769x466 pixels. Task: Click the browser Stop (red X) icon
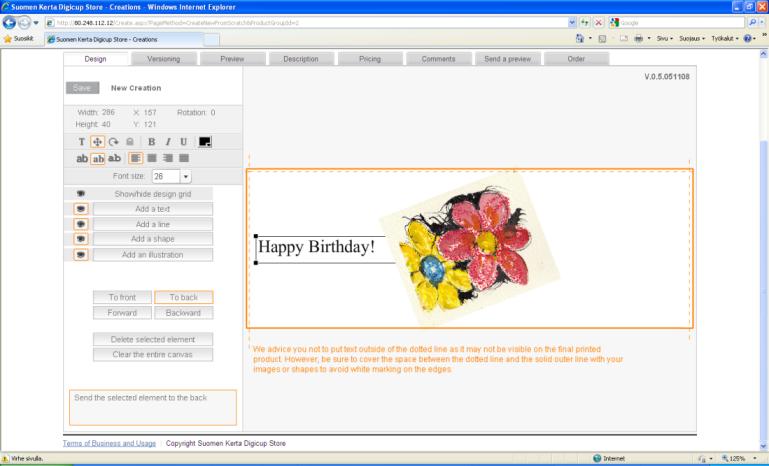tap(599, 23)
